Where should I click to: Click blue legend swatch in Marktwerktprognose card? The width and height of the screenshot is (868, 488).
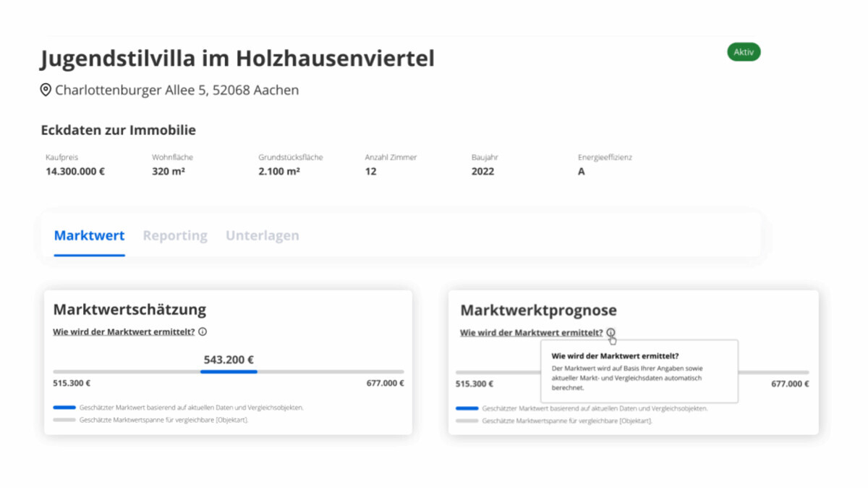point(467,408)
